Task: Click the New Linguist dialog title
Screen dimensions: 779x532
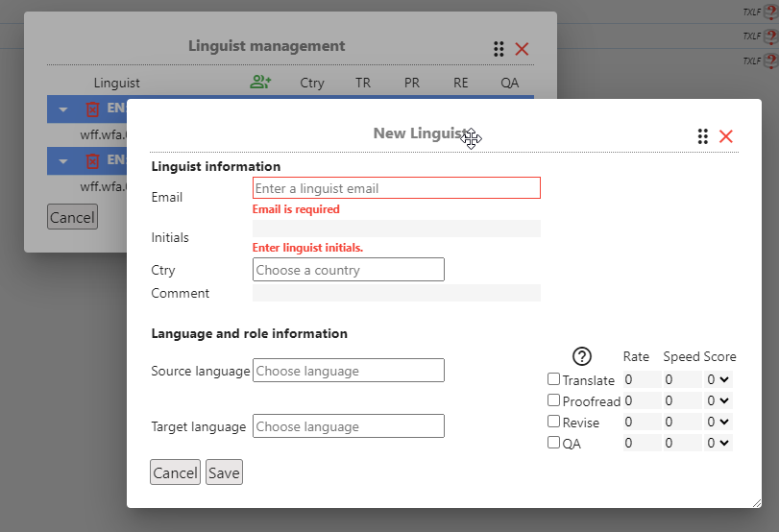Action: pyautogui.click(x=421, y=133)
